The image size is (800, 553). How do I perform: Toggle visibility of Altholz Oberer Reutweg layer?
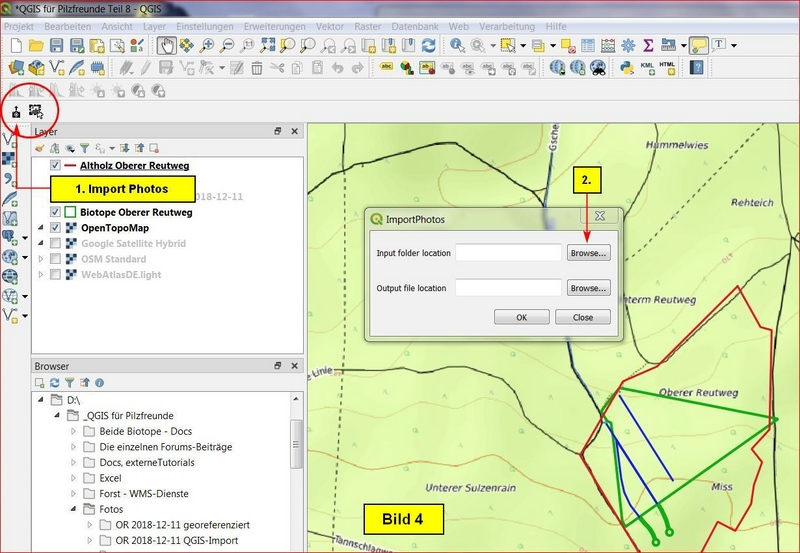click(55, 165)
